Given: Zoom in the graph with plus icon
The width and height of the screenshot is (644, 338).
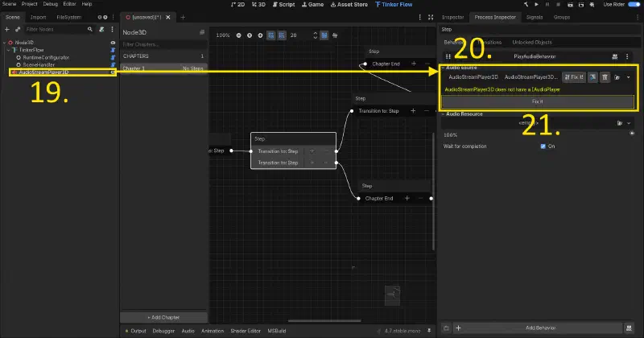Looking at the screenshot, I should (x=260, y=35).
